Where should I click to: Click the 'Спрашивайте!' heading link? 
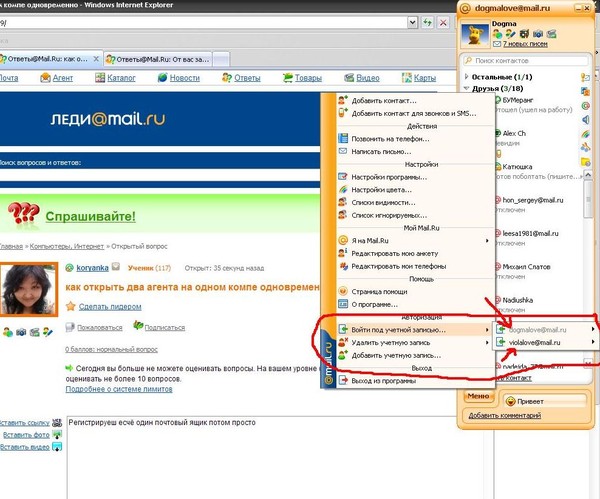click(90, 216)
